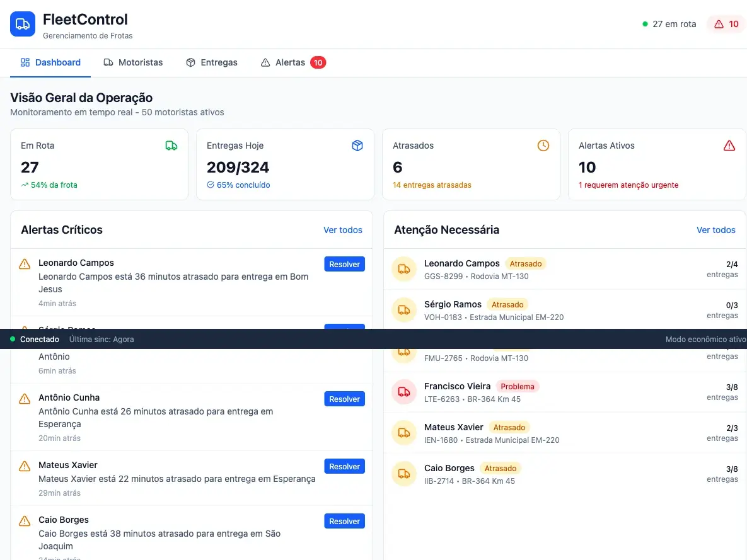Click the Atrasado badge for Leonardo Campos
Viewport: 747px width, 560px height.
526,263
